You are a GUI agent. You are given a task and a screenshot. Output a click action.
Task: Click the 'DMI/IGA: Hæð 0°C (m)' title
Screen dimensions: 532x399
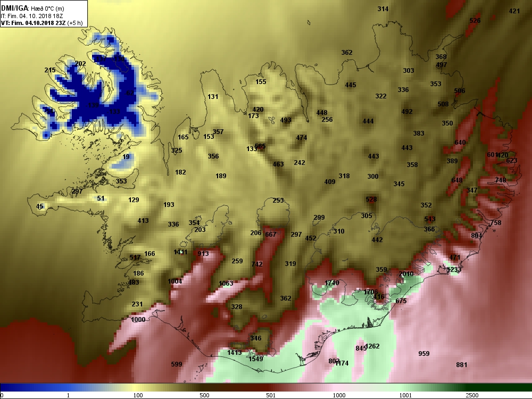coord(32,8)
